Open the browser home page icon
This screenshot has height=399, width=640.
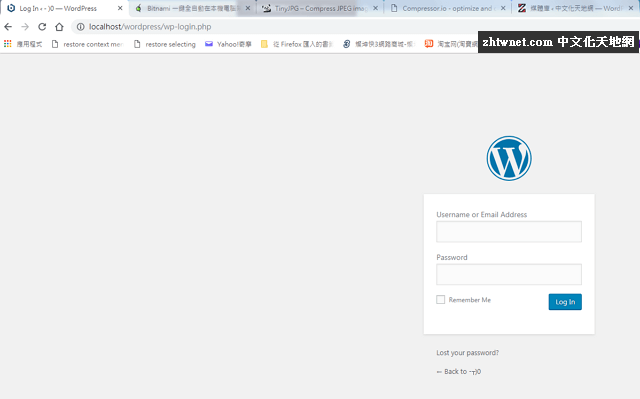59,27
